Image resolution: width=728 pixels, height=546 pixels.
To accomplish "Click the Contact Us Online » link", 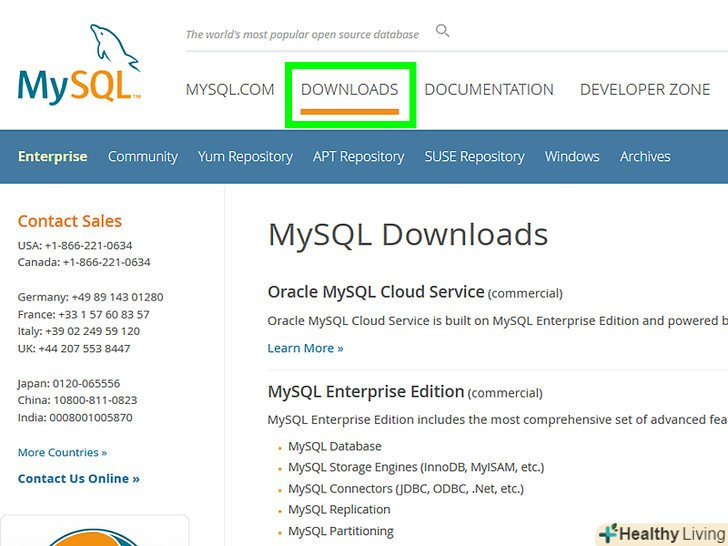I will pos(78,479).
